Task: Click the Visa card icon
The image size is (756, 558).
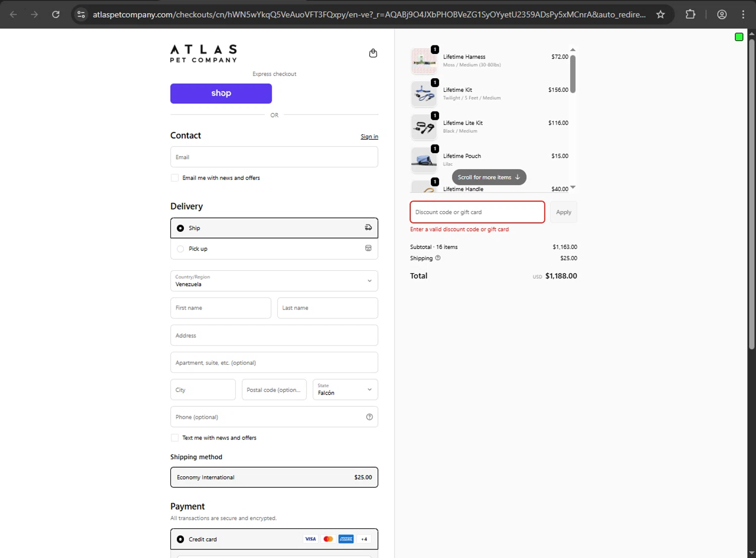Action: point(310,539)
